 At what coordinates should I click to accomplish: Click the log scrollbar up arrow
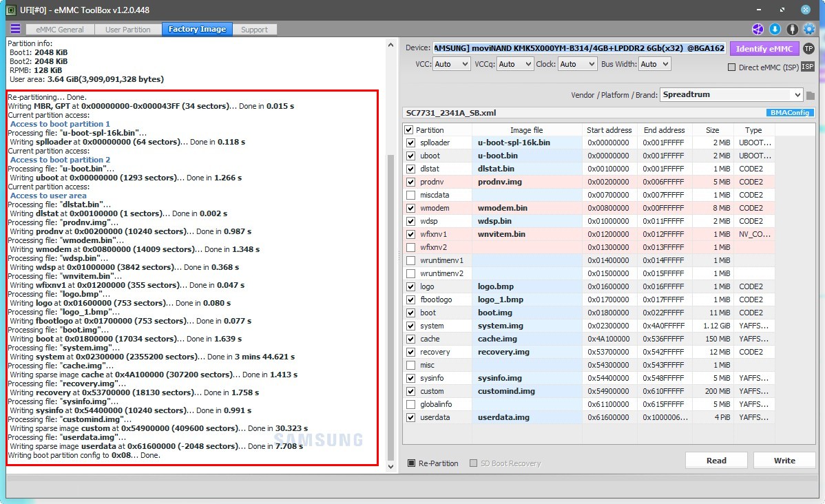(390, 45)
